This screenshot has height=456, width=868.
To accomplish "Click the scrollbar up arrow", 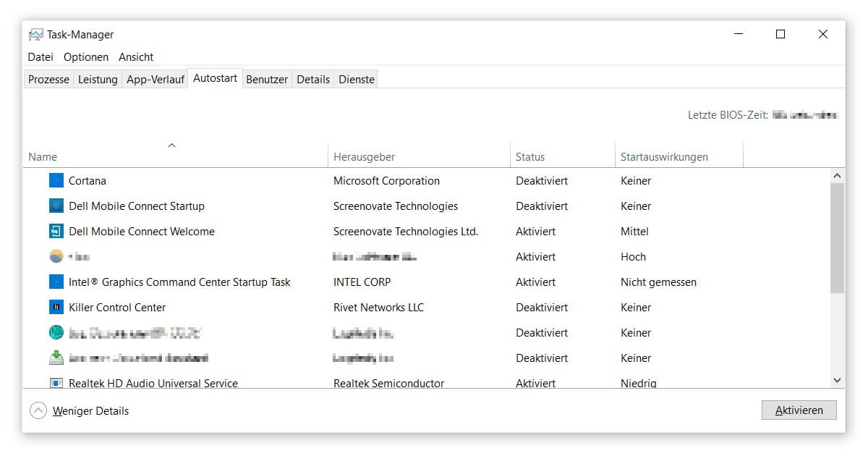I will click(837, 176).
